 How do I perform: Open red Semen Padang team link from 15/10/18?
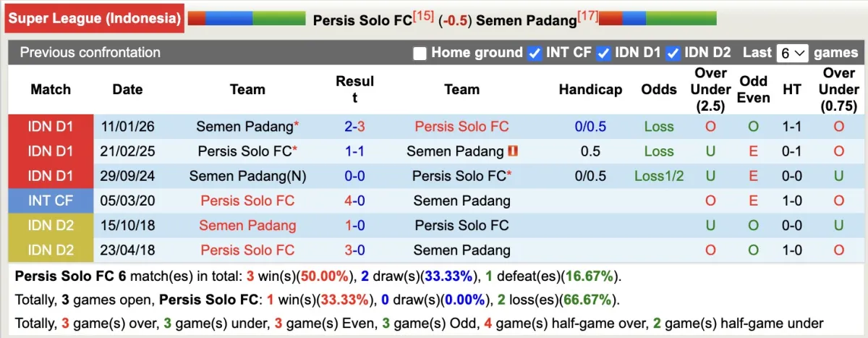coord(247,225)
